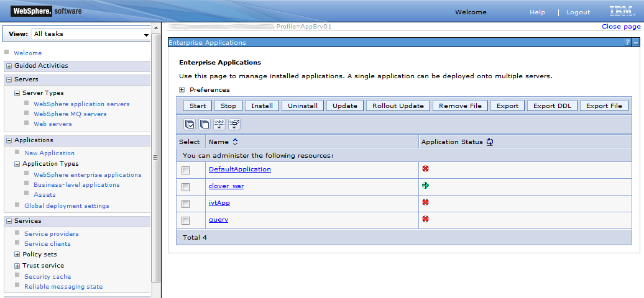Viewport: 644px width, 298px height.
Task: Click the Help link in header
Action: pos(537,12)
